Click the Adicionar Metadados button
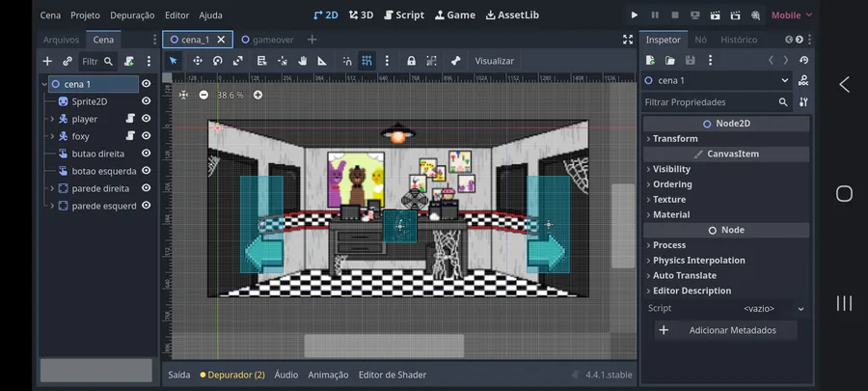The width and height of the screenshot is (868, 391). tap(725, 330)
